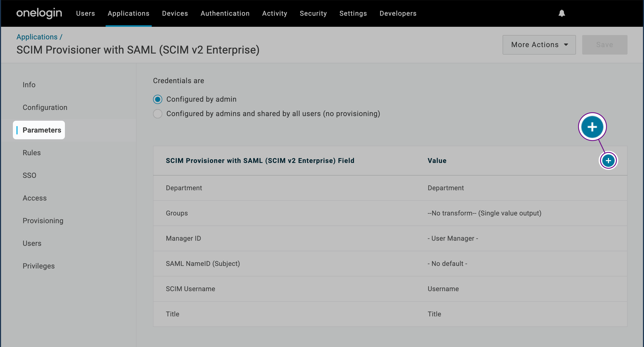The width and height of the screenshot is (644, 347).
Task: Click the '--No transform-- (Single value output)' value
Action: (x=485, y=213)
